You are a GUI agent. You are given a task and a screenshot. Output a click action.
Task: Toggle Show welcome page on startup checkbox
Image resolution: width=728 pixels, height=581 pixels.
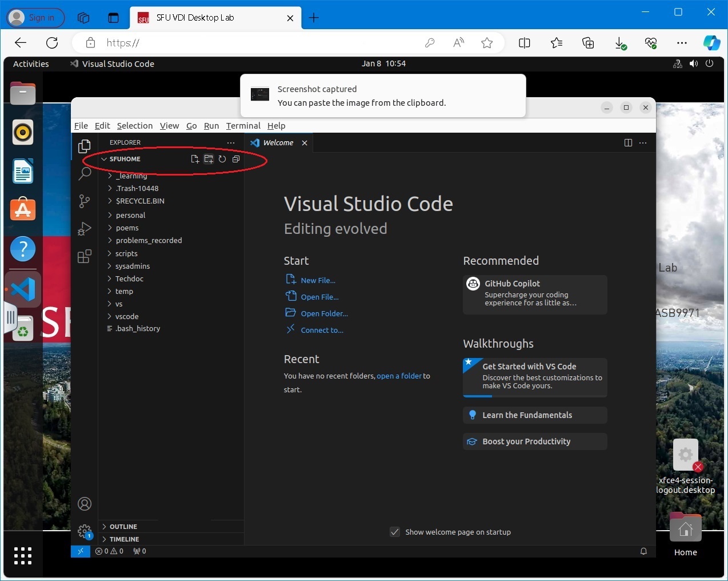[x=395, y=532]
